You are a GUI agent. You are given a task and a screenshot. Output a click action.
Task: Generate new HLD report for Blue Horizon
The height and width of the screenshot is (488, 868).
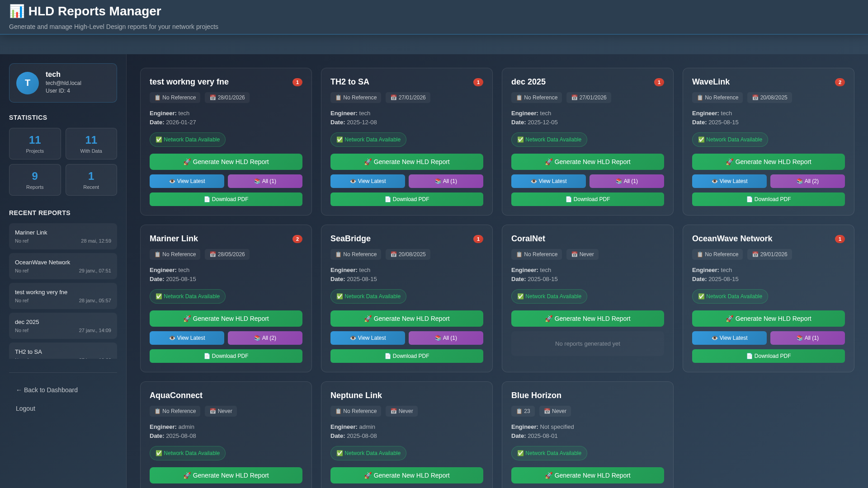(x=588, y=475)
